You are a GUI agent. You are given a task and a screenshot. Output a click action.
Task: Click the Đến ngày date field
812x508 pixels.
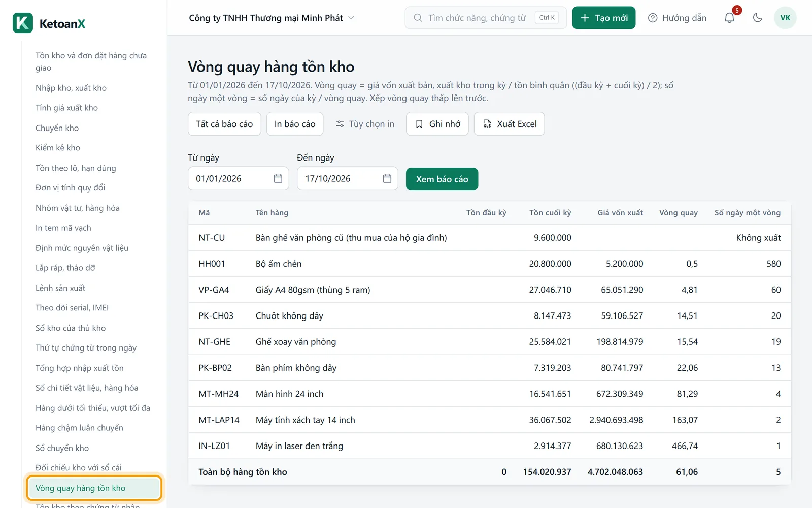[x=348, y=178]
